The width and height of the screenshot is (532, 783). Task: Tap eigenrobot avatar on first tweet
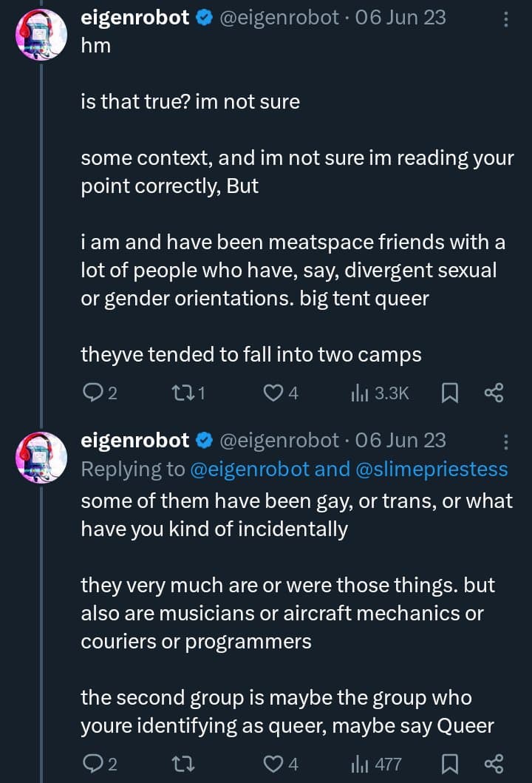41,34
